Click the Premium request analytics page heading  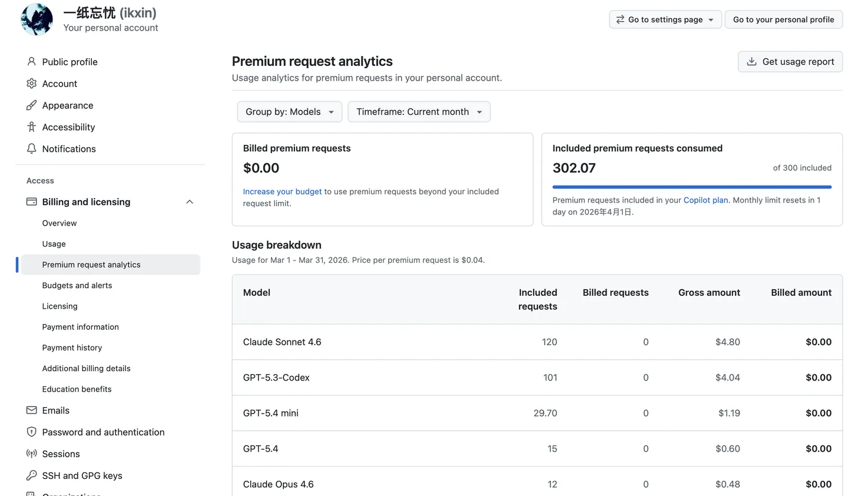(x=312, y=61)
